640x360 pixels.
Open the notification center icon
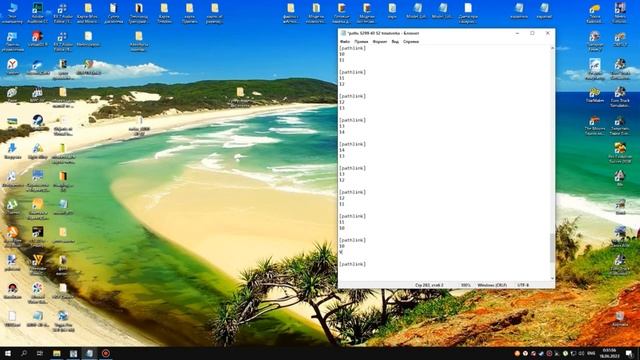[629, 353]
